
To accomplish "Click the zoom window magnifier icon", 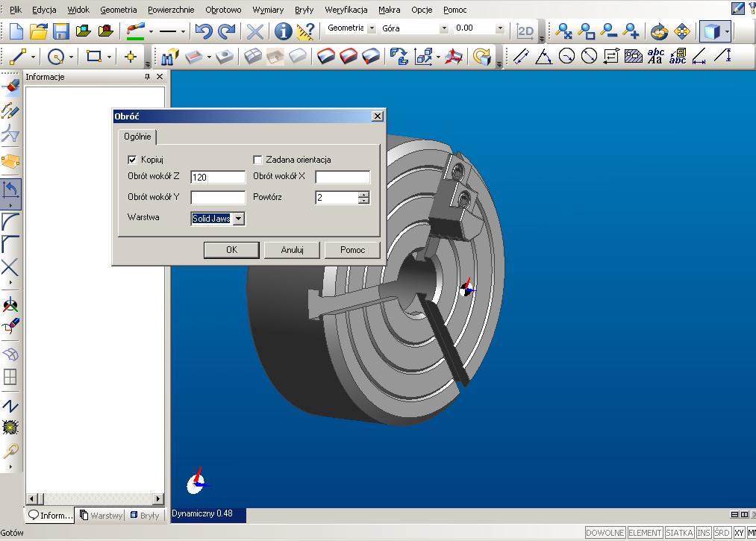I will click(587, 32).
